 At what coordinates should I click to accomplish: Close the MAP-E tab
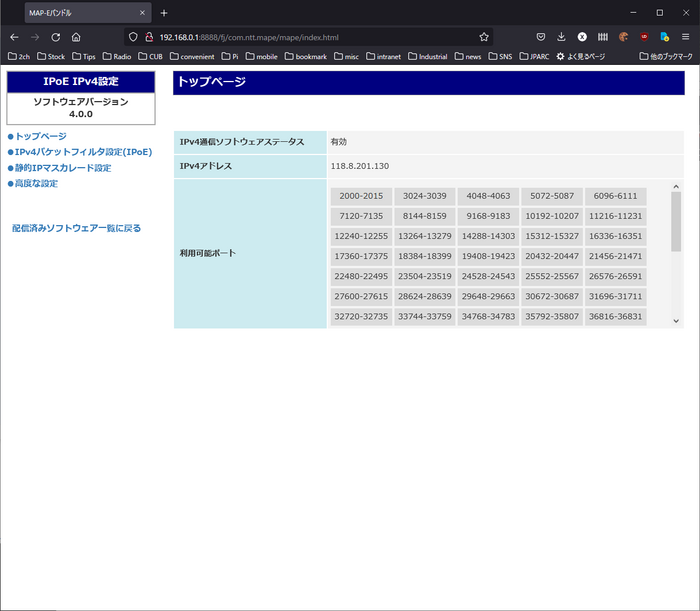pyautogui.click(x=142, y=13)
